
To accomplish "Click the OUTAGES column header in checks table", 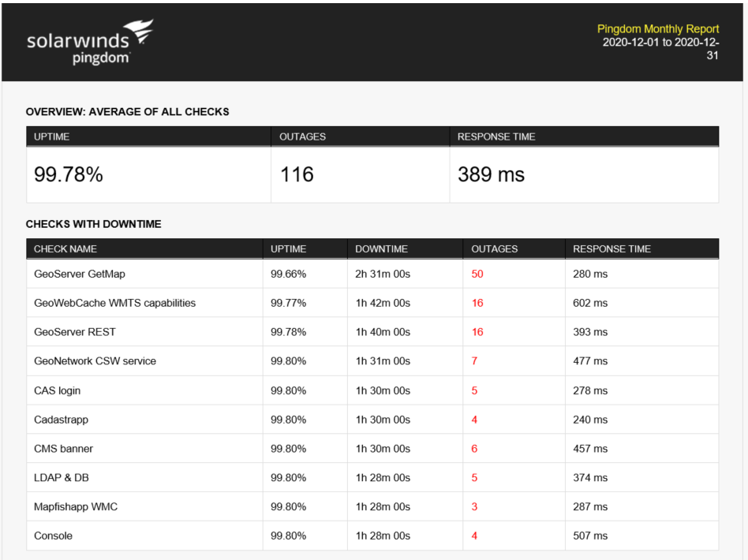I will [x=494, y=249].
